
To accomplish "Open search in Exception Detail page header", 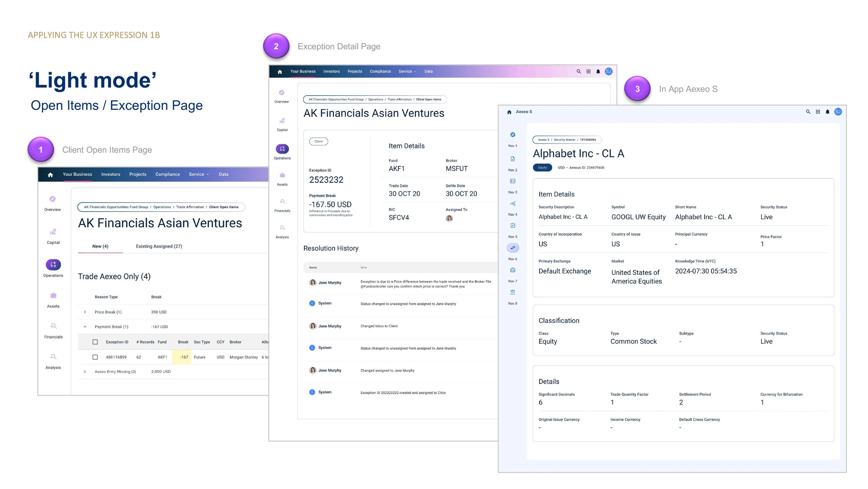I will coord(578,72).
